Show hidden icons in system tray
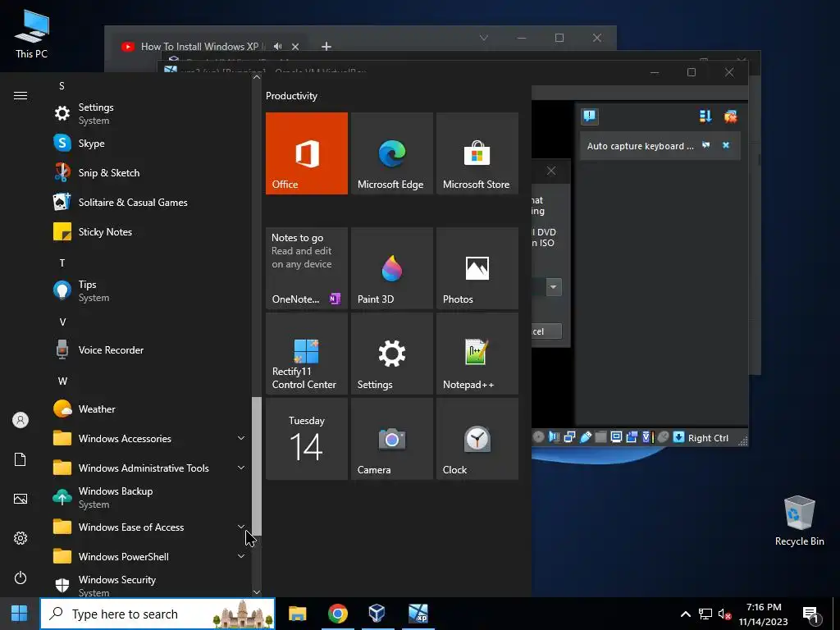This screenshot has width=840, height=630. (685, 614)
